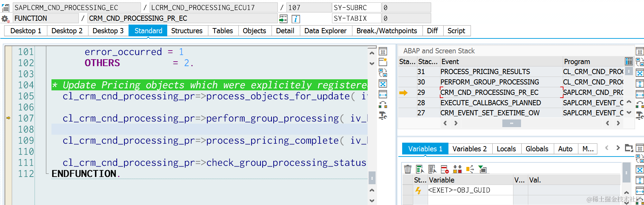The height and width of the screenshot is (205, 644).
Task: Open the blue information icon
Action: coord(296,19)
